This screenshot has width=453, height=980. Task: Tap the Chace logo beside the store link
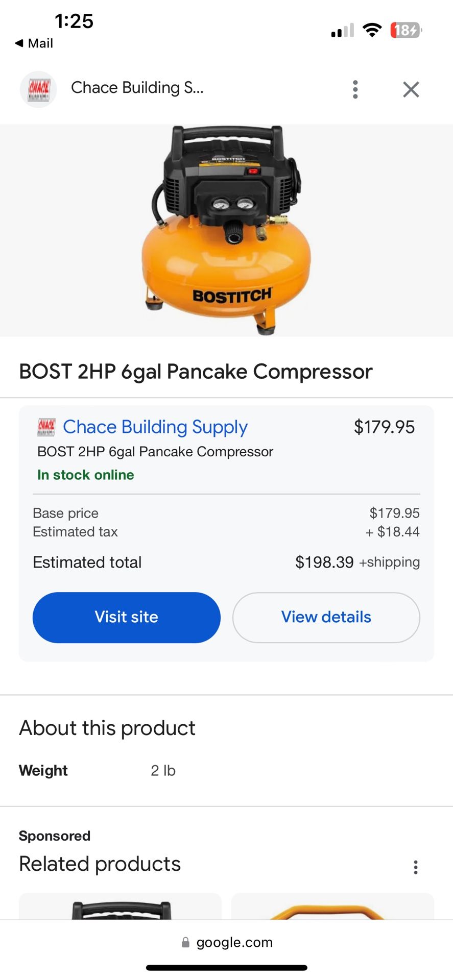click(x=46, y=427)
